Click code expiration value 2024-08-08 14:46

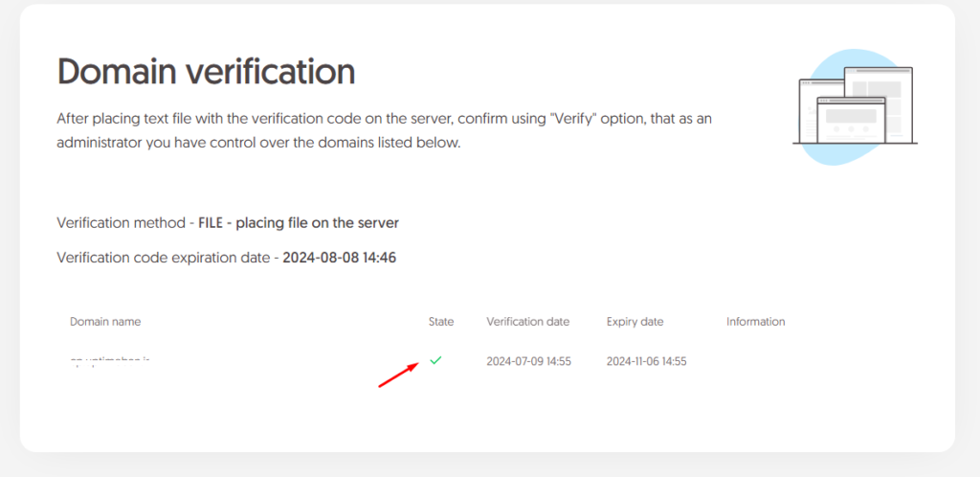pos(339,258)
